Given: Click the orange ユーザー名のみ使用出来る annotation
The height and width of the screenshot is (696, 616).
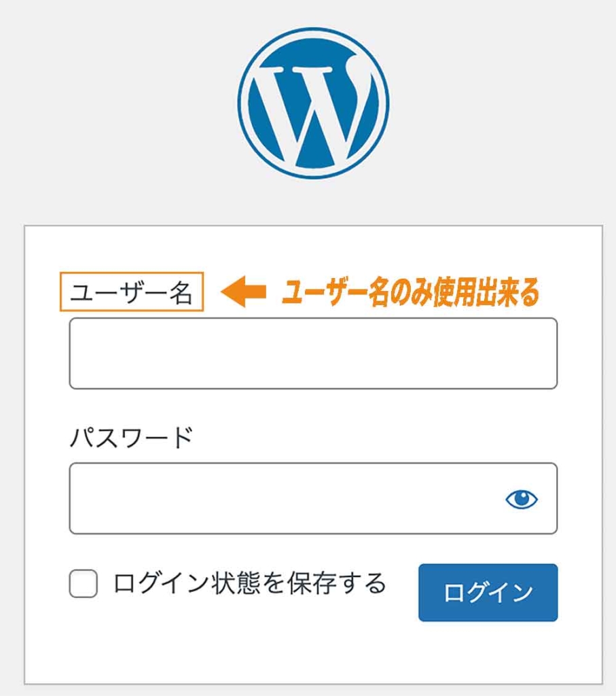Looking at the screenshot, I should pos(410,292).
